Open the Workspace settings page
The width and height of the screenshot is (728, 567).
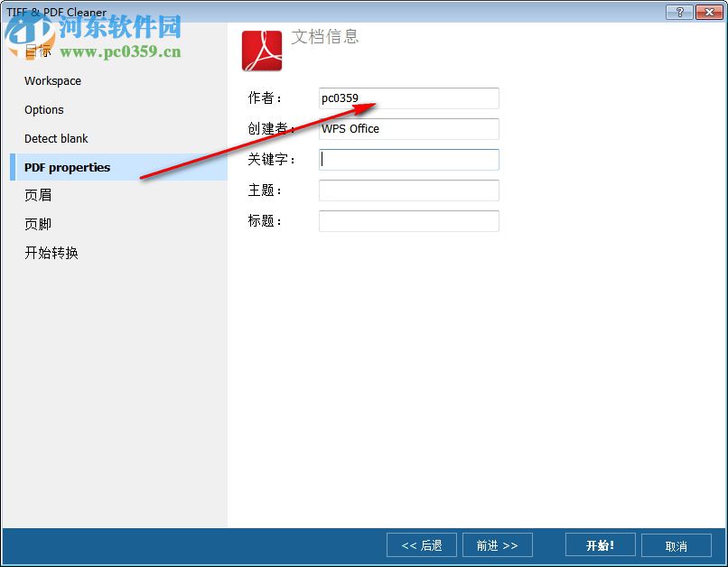coord(52,80)
